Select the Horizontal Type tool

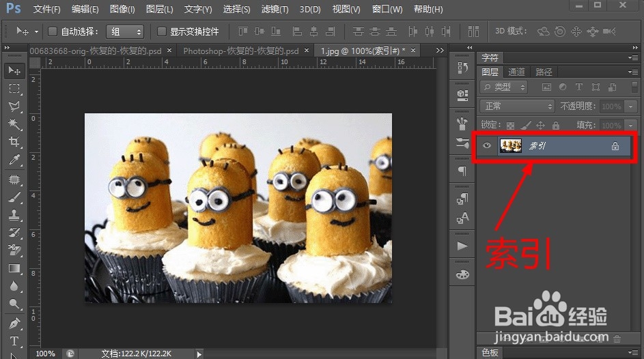pos(14,341)
